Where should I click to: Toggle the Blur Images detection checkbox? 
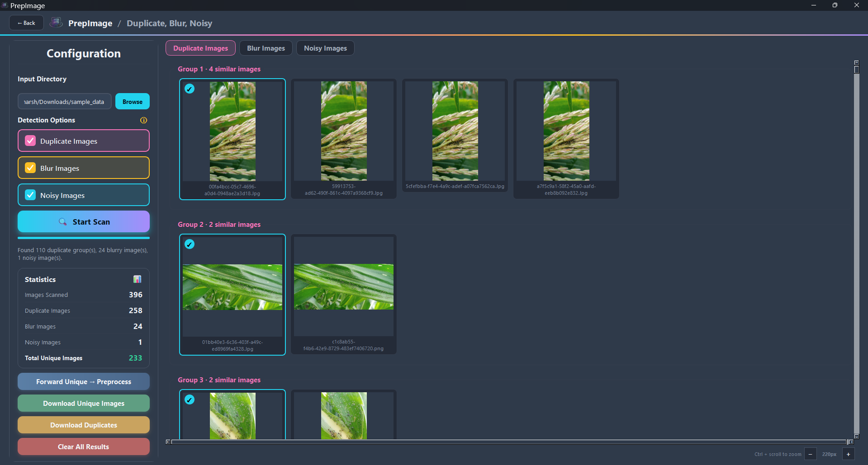click(30, 168)
